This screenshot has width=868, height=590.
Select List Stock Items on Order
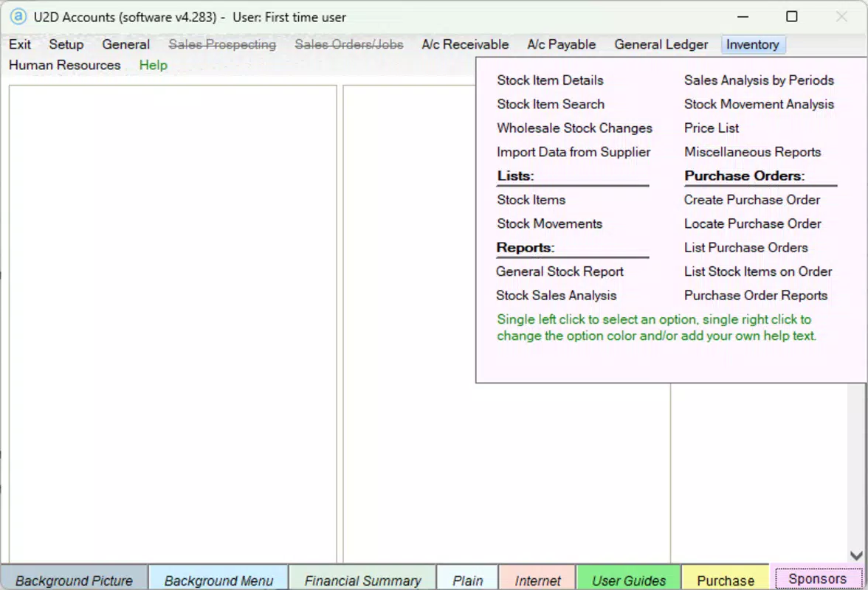(758, 271)
